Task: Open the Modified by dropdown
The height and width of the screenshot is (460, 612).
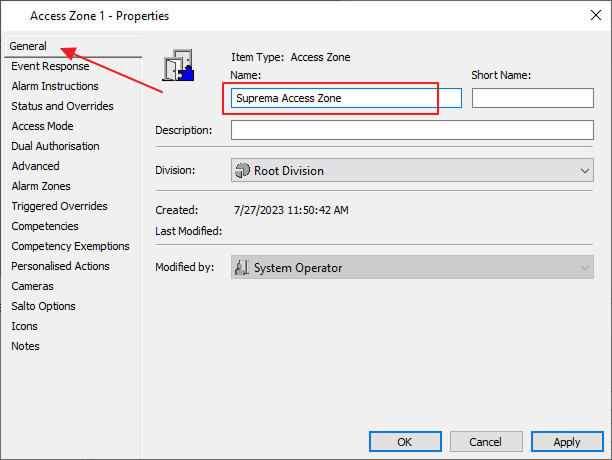Action: (x=585, y=268)
